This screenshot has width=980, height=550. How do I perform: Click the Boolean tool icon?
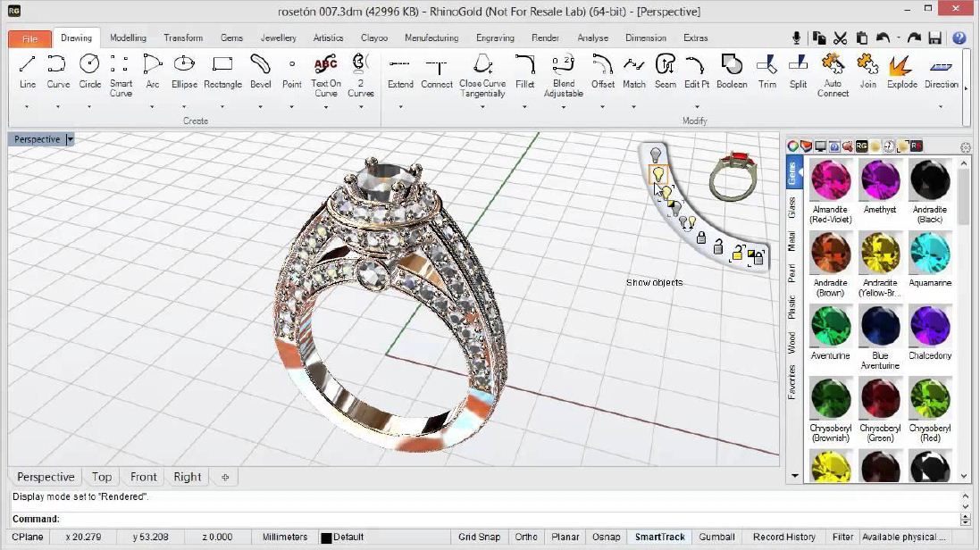[732, 70]
